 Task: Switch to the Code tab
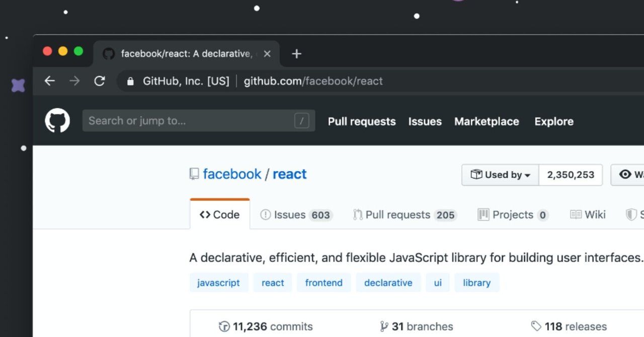pos(219,214)
